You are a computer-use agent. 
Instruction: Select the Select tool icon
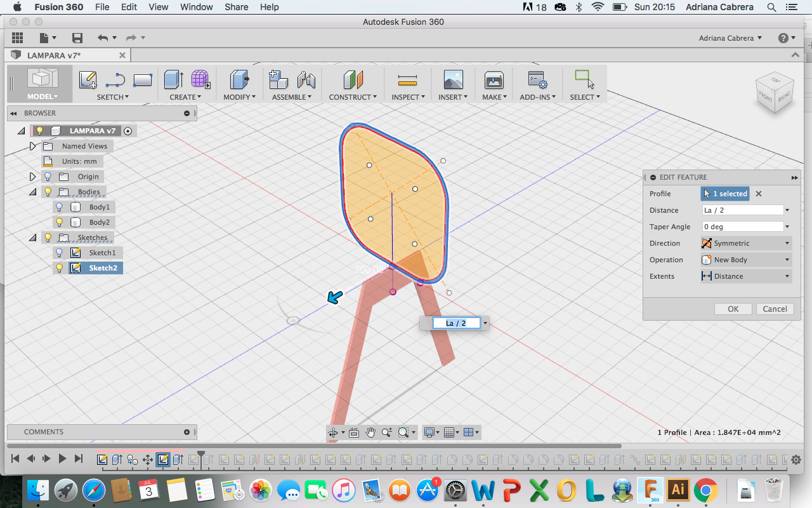(584, 79)
